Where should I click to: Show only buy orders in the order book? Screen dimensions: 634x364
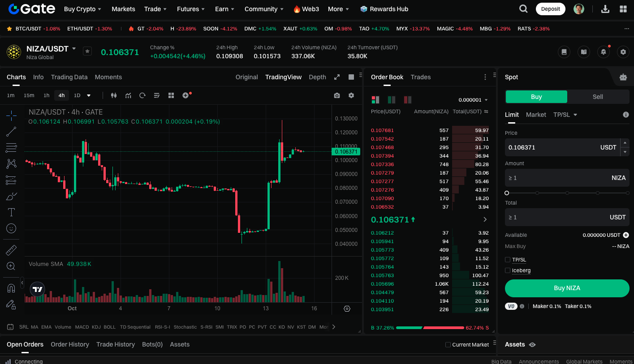392,100
